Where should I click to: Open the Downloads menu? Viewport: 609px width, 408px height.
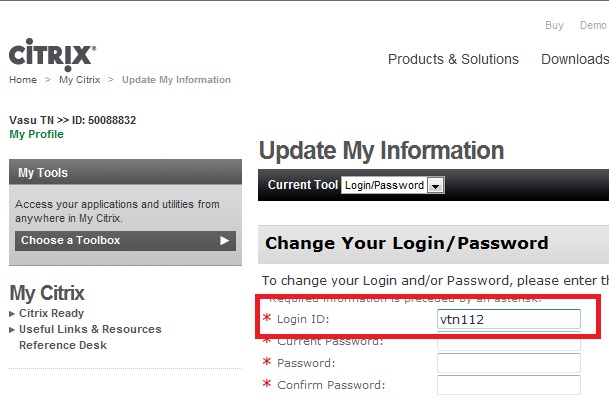click(574, 59)
